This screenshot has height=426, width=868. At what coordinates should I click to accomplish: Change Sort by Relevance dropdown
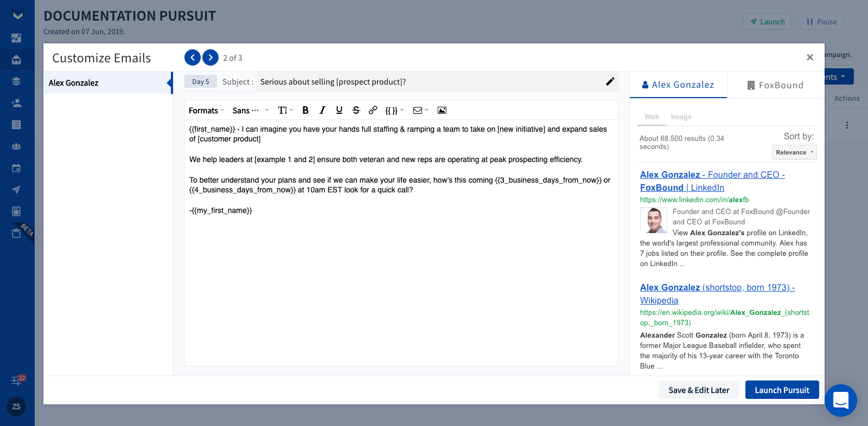(x=794, y=152)
